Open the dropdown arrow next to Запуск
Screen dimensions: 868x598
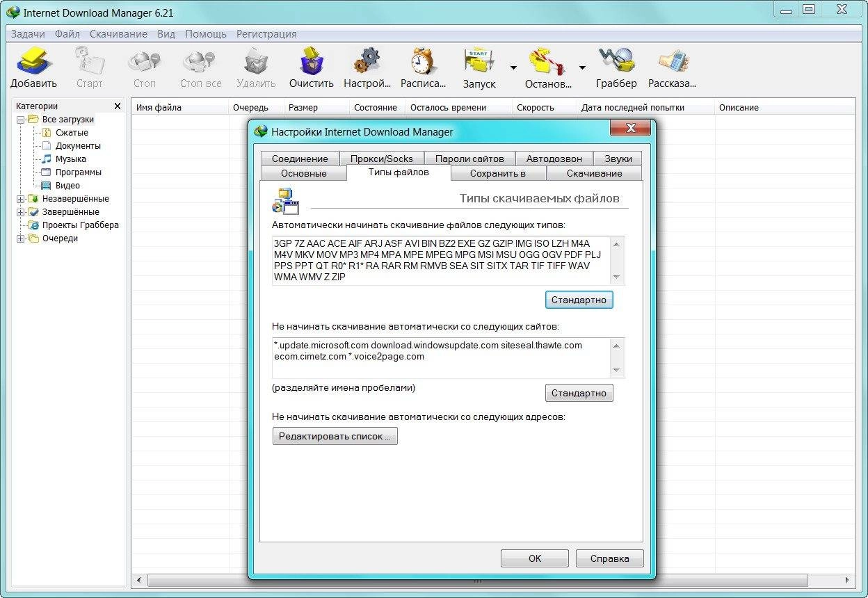[x=513, y=68]
